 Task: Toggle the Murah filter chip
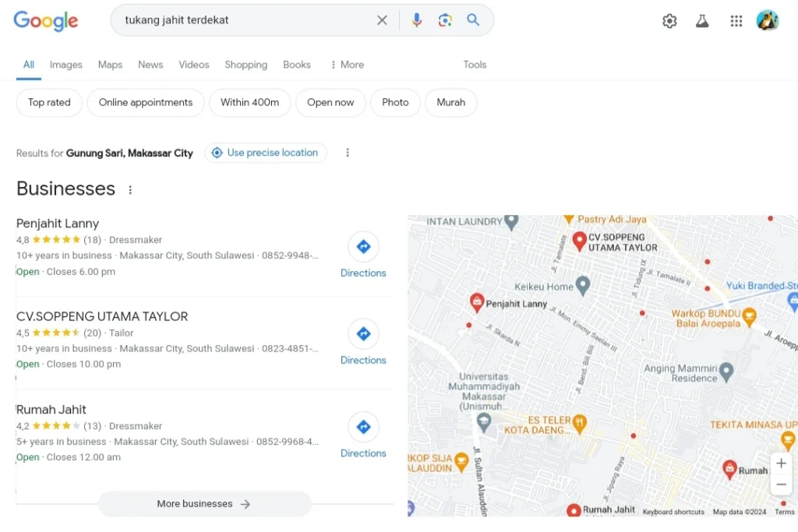[x=450, y=102]
